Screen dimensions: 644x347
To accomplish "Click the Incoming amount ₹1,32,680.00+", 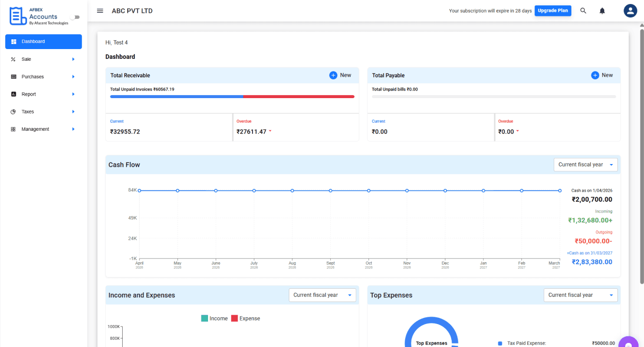I will point(590,220).
